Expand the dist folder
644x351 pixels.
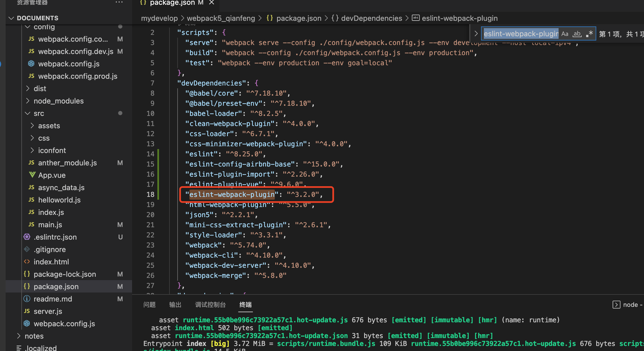(x=40, y=89)
